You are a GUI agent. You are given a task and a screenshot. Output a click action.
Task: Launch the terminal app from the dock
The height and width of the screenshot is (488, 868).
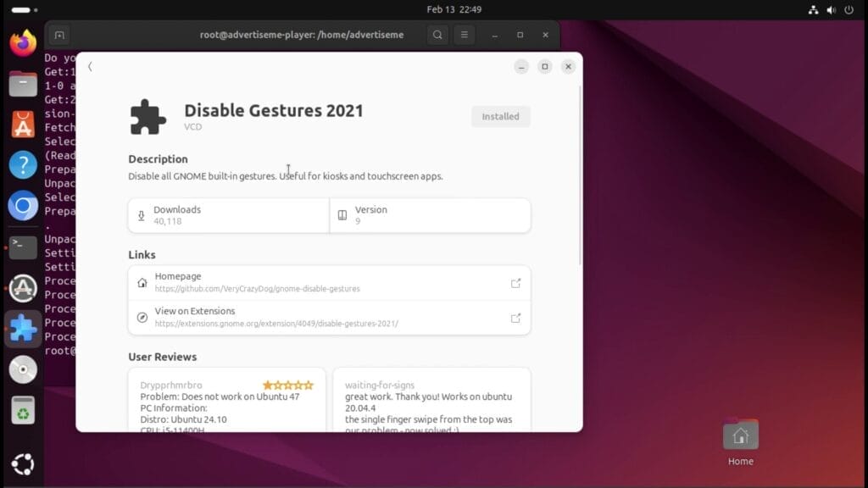(x=22, y=247)
